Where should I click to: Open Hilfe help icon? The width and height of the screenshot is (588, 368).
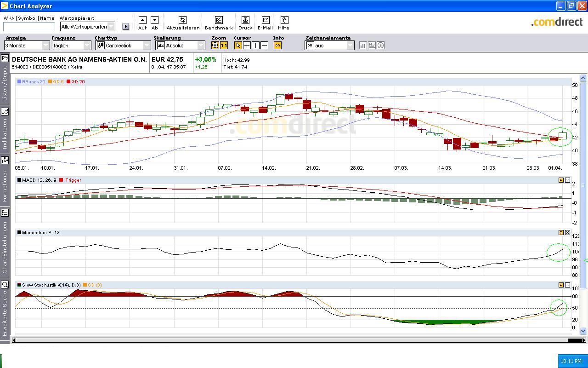coord(284,20)
